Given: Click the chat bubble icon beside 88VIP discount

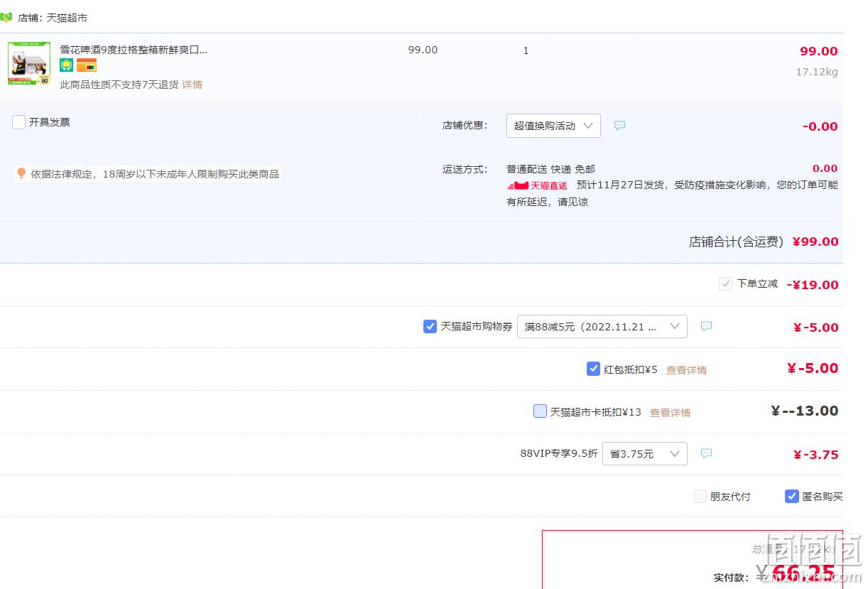Looking at the screenshot, I should pos(706,453).
